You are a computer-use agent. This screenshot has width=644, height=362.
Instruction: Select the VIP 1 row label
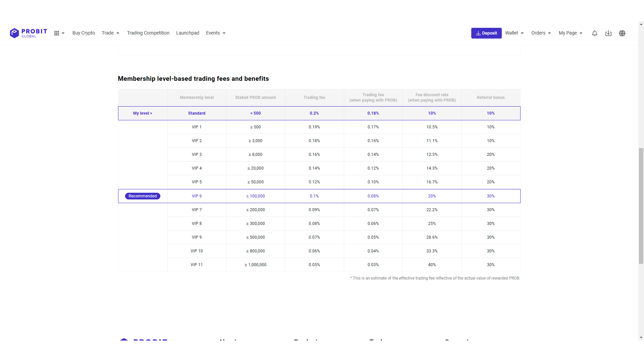pos(197,127)
